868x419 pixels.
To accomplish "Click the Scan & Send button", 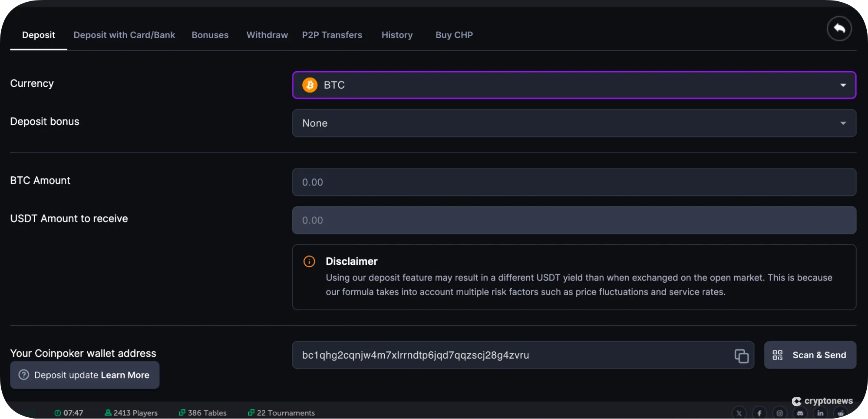I will [x=810, y=355].
